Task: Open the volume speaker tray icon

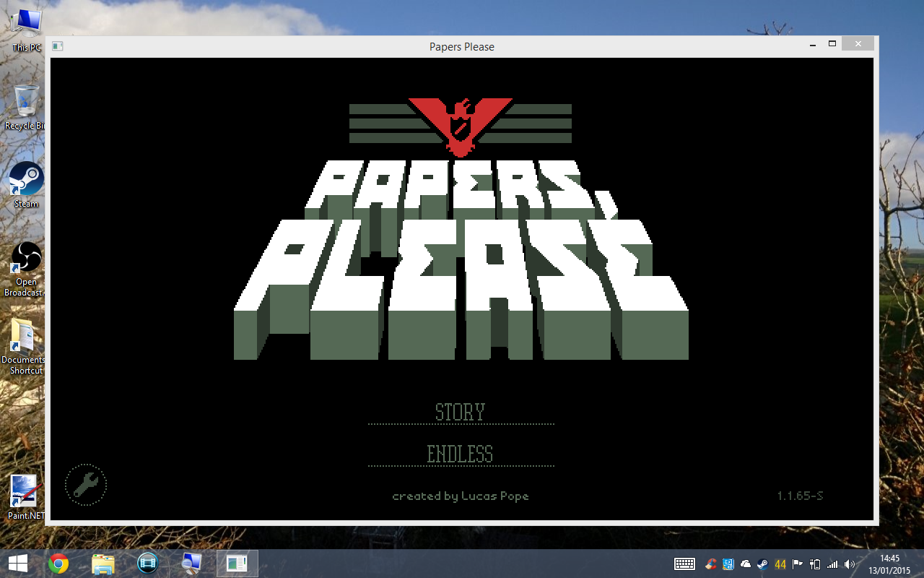Action: tap(850, 564)
